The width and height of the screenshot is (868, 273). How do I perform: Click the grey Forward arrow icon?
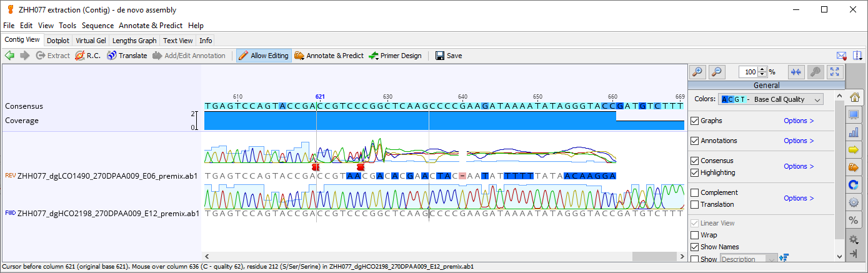(x=25, y=56)
